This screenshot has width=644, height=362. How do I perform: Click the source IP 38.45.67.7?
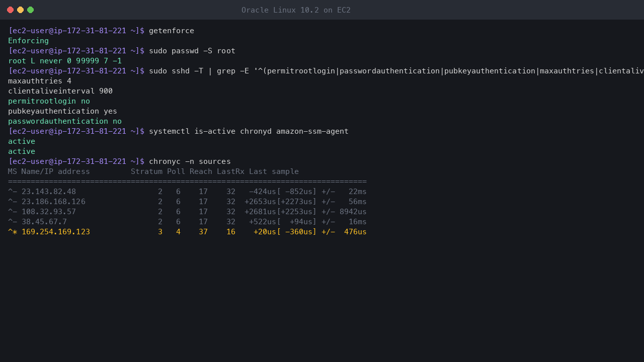44,222
